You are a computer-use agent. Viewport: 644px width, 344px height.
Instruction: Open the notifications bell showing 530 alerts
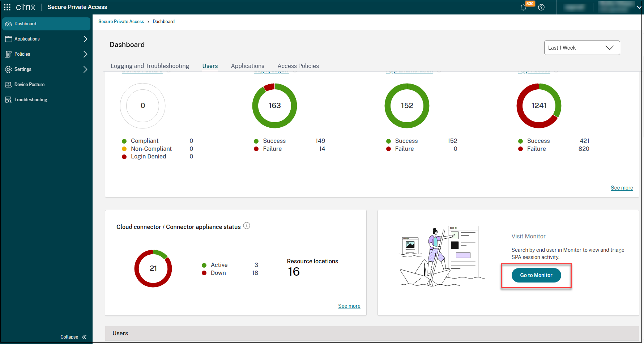pyautogui.click(x=523, y=7)
